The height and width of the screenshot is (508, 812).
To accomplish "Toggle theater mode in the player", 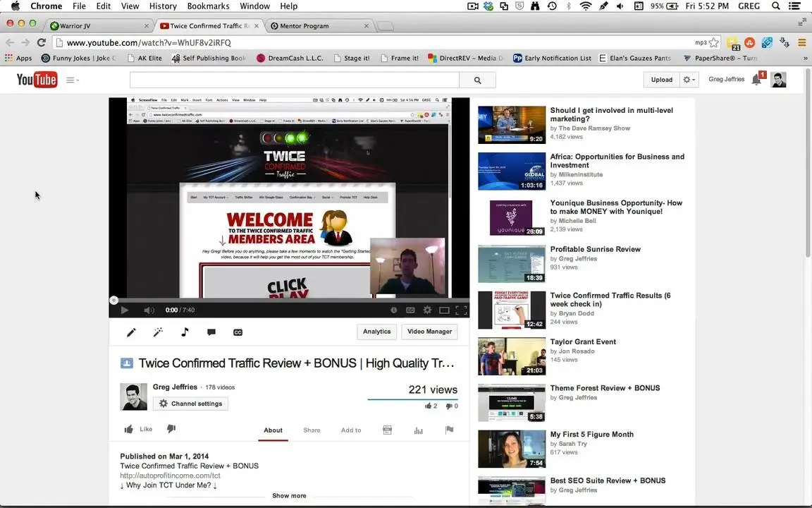I will coord(444,310).
